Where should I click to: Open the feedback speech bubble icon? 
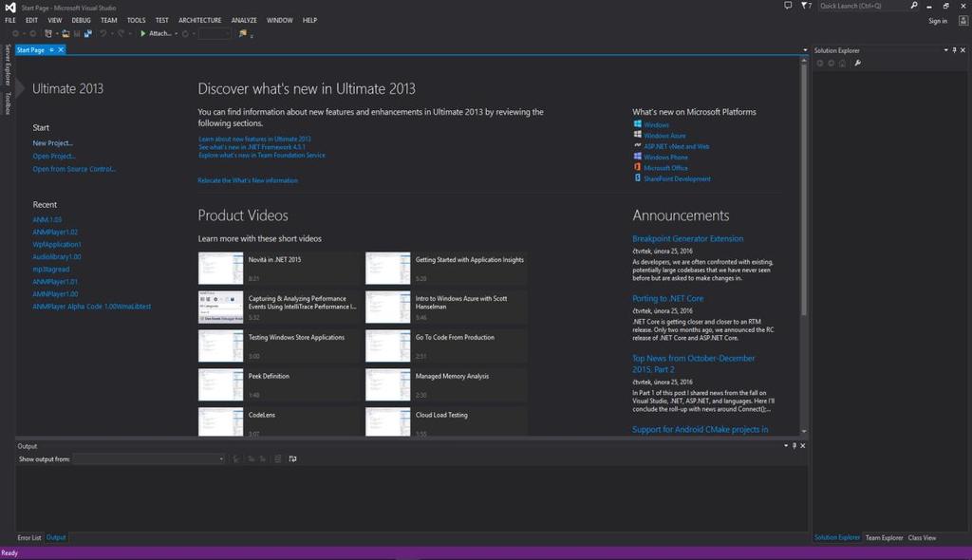coord(788,6)
